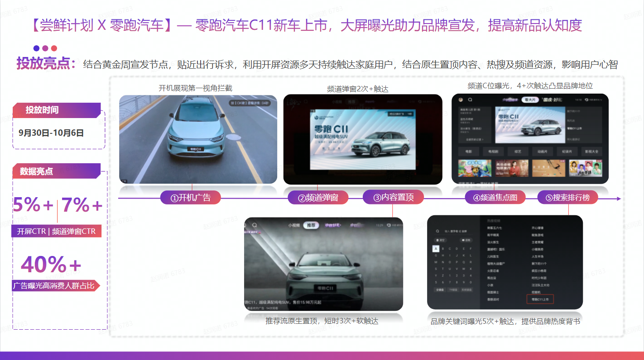Screen dimensions: 644x360
Task: Click the 9月30日-10月6日 date text
Action: tap(51, 133)
